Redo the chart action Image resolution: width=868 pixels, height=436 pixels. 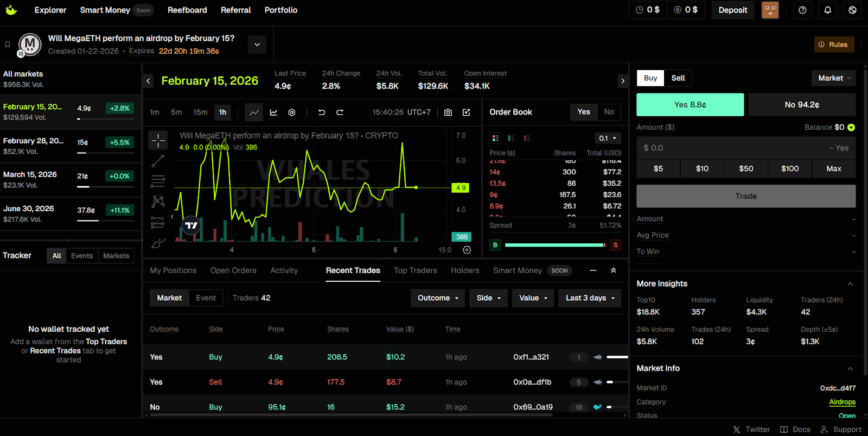[x=340, y=112]
